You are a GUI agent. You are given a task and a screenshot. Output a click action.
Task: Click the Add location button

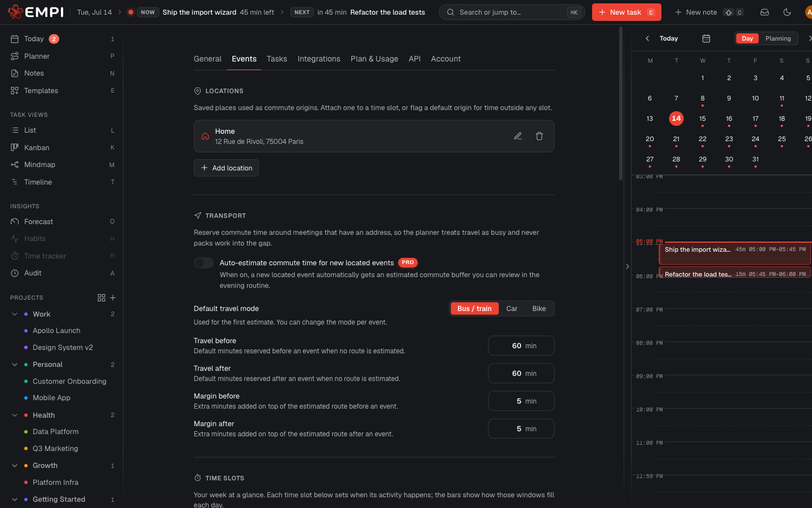coord(226,168)
